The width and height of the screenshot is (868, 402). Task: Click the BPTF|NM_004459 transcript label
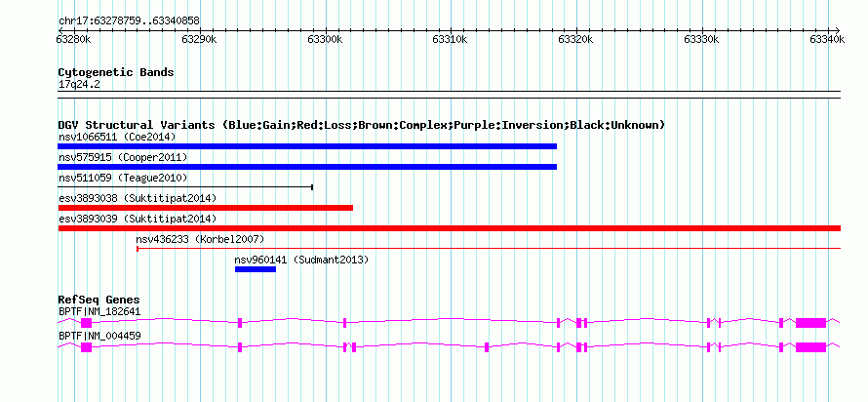tap(99, 336)
